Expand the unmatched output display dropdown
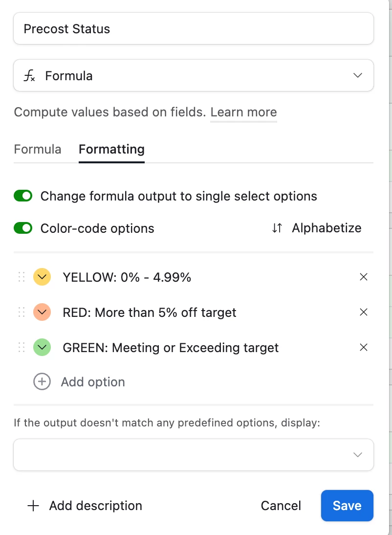 (x=194, y=455)
